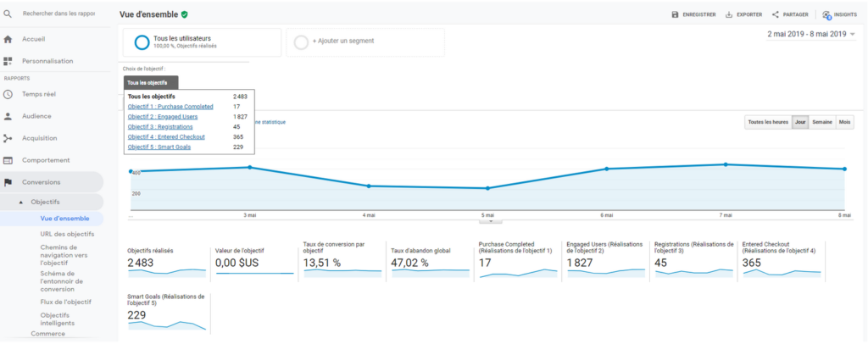Click the Comportement icon

[x=8, y=160]
